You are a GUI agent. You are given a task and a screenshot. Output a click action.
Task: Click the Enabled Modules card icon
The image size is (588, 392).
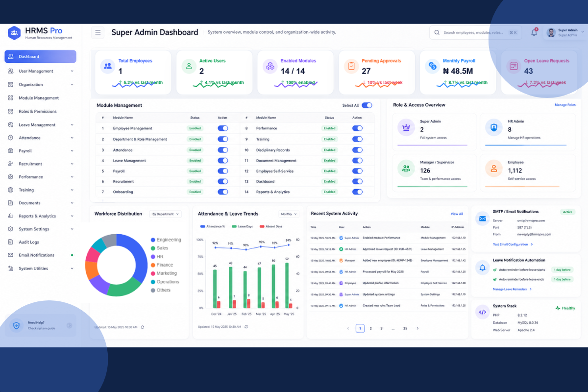coord(270,66)
